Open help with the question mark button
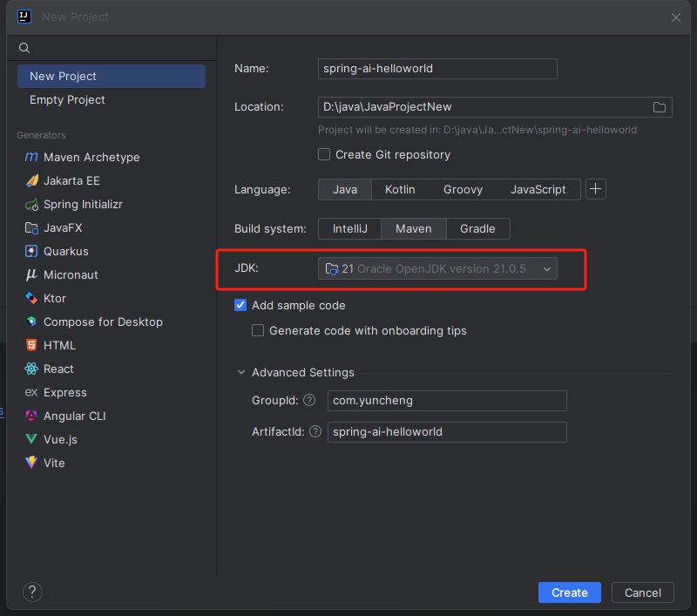The height and width of the screenshot is (616, 697). click(x=32, y=592)
